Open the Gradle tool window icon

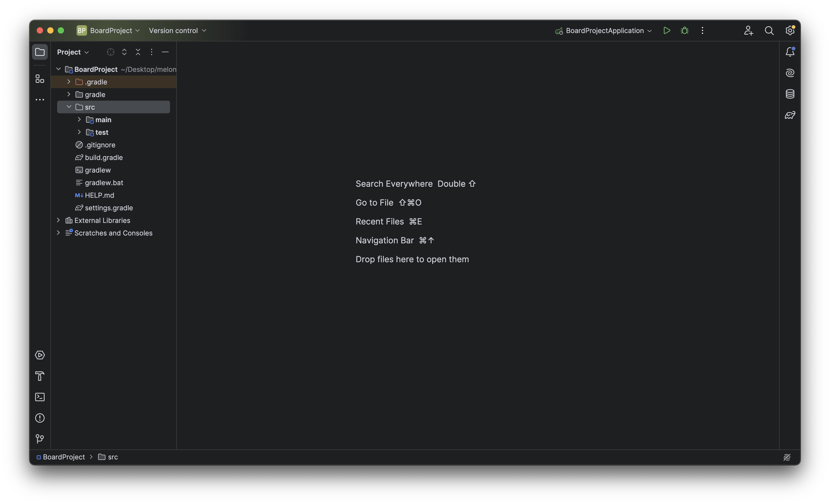[x=790, y=115]
